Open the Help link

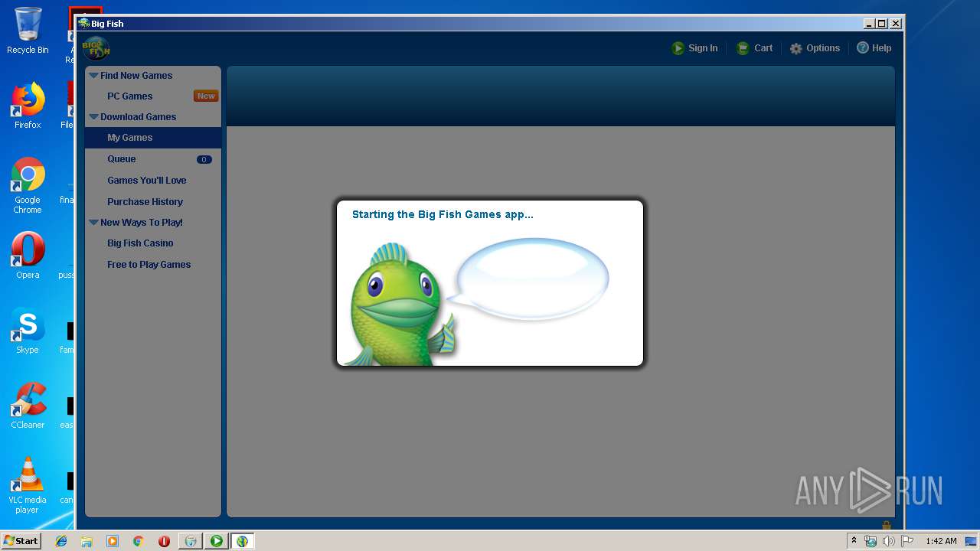point(881,48)
